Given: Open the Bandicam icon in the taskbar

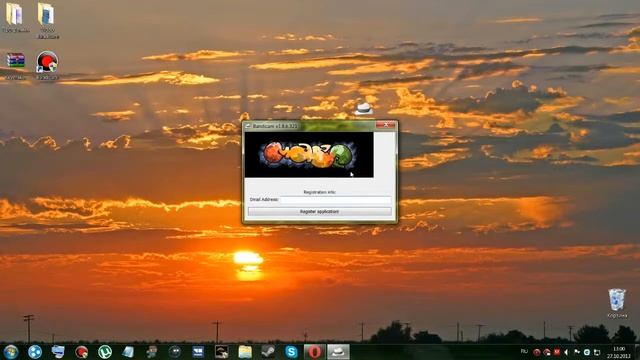Looking at the screenshot, I should coord(82,351).
